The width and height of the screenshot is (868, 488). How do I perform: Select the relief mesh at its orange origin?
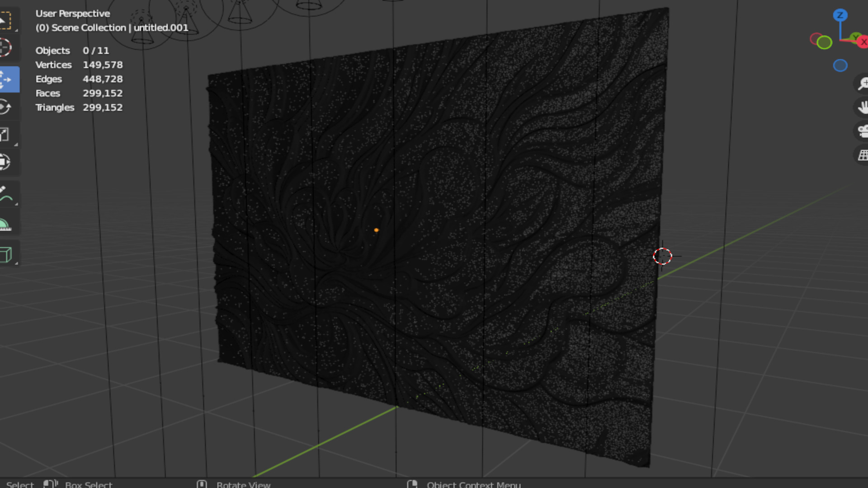coord(376,230)
